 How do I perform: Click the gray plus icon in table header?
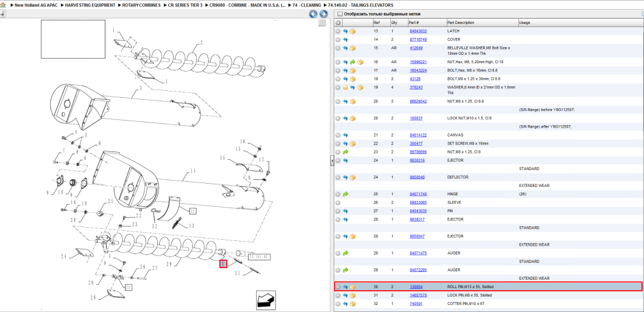338,23
